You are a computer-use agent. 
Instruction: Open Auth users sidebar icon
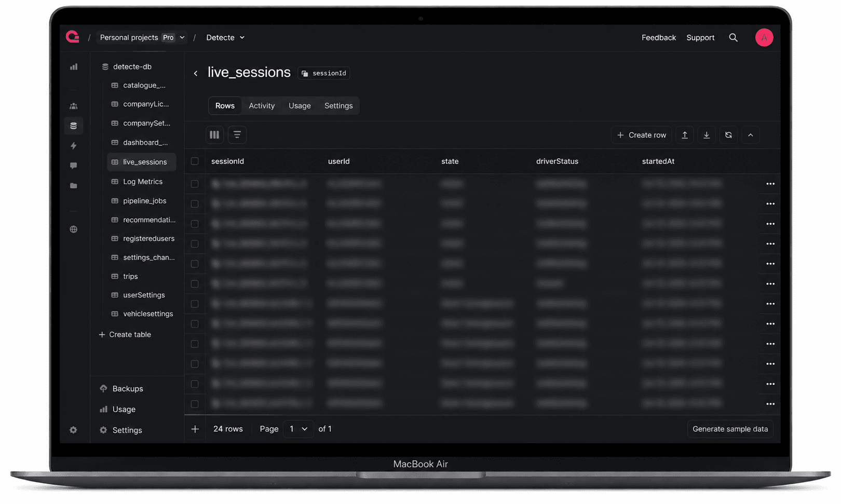74,106
